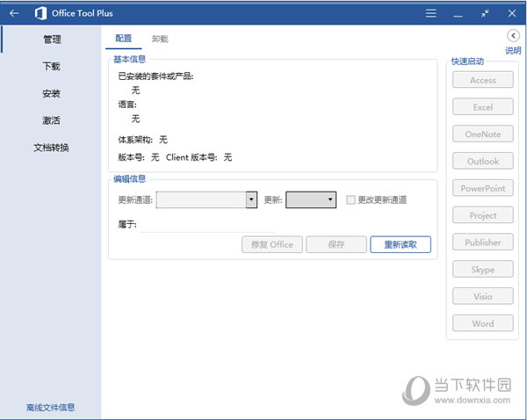This screenshot has width=527, height=420.
Task: Click the 已安装的套件或产品 label
Action: pos(155,76)
